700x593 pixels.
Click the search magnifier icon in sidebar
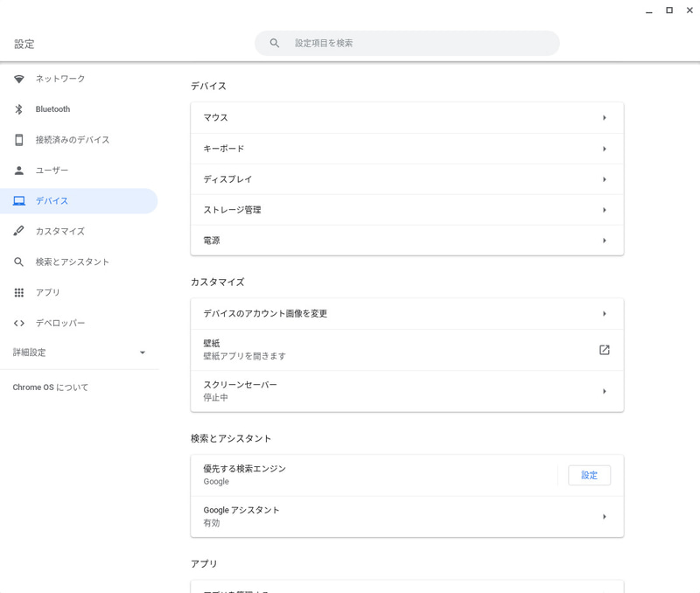coord(19,262)
